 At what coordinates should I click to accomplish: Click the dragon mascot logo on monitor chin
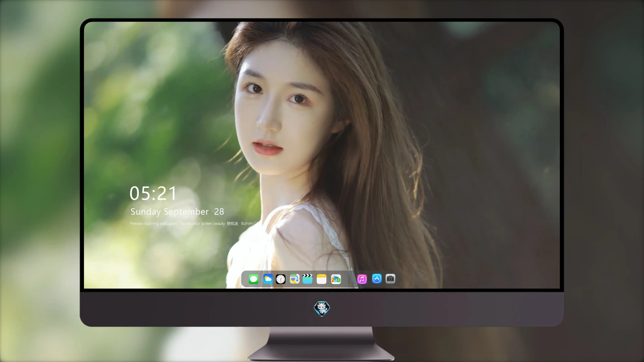coord(322,309)
